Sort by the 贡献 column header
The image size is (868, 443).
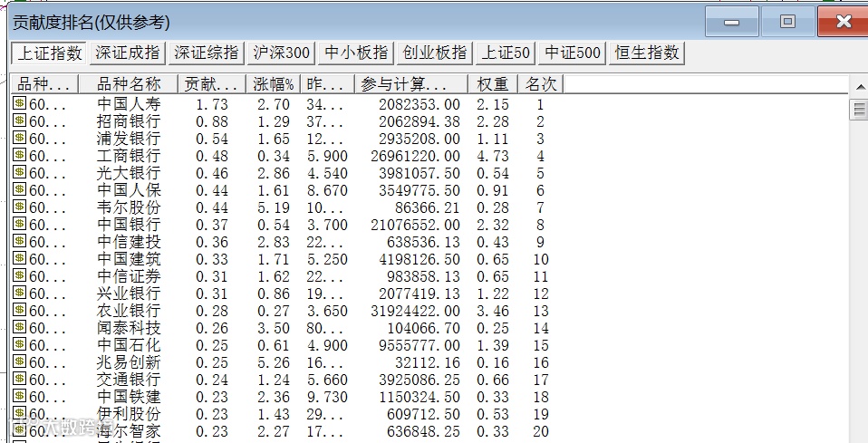(211, 84)
